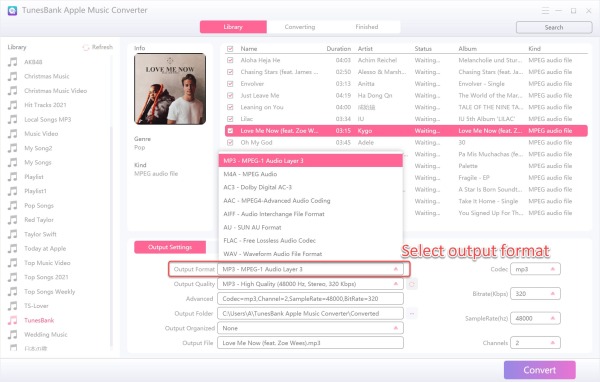Screen dimensions: 600x382
Task: Uncheck the Envolver song checkbox
Action: (x=230, y=84)
